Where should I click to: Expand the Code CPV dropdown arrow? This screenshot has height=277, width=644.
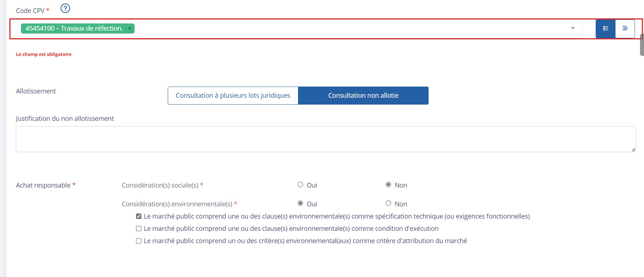[573, 28]
